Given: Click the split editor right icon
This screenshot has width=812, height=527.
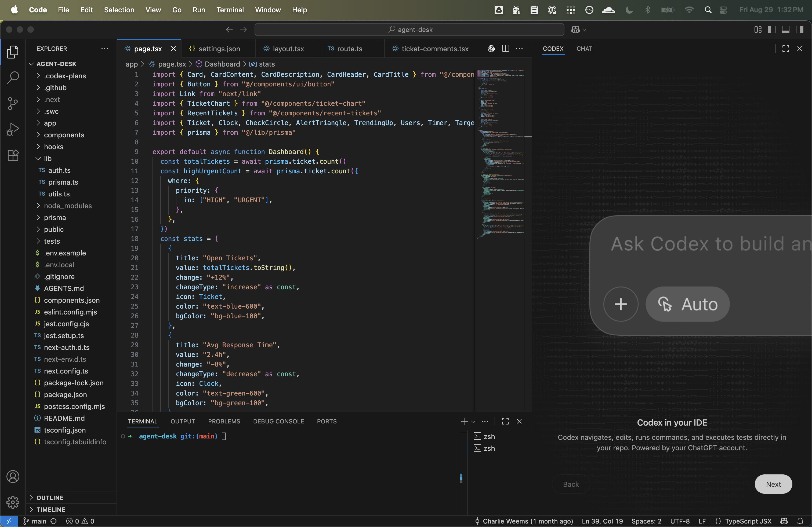Looking at the screenshot, I should click(506, 49).
